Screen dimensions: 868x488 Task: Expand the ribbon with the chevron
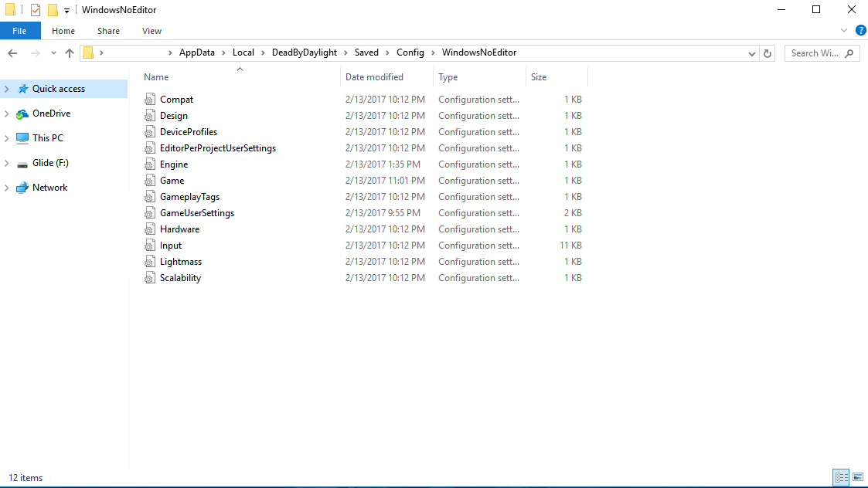point(843,30)
